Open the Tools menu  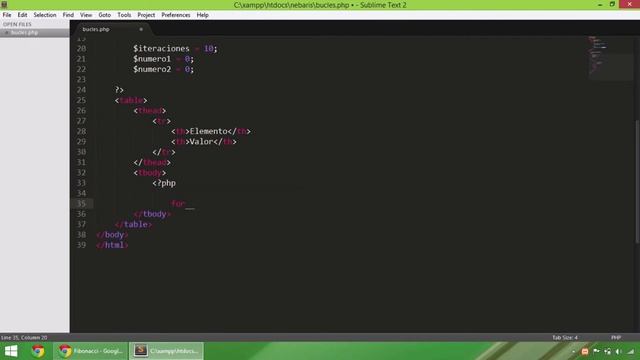click(124, 15)
